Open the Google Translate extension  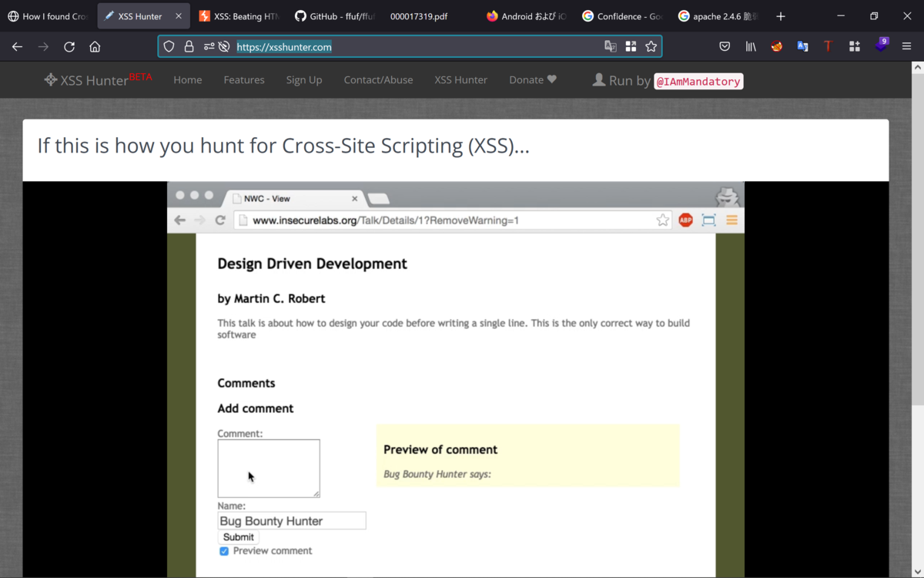(x=802, y=47)
